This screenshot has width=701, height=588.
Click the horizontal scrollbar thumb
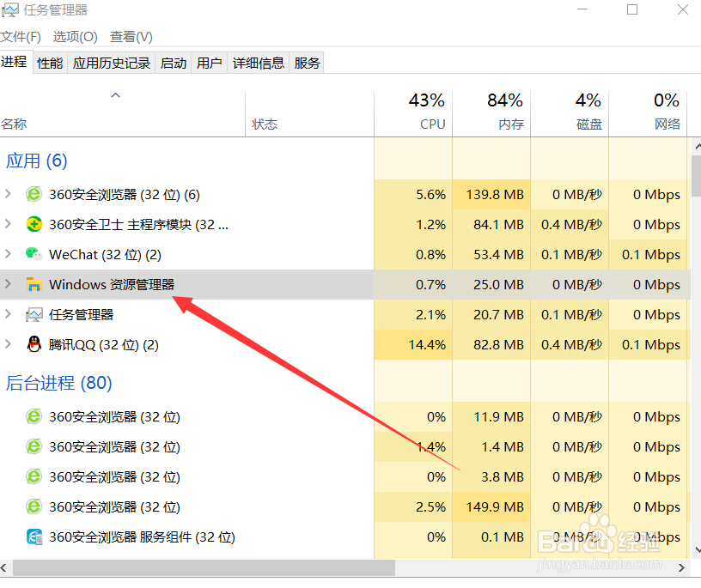(204, 567)
